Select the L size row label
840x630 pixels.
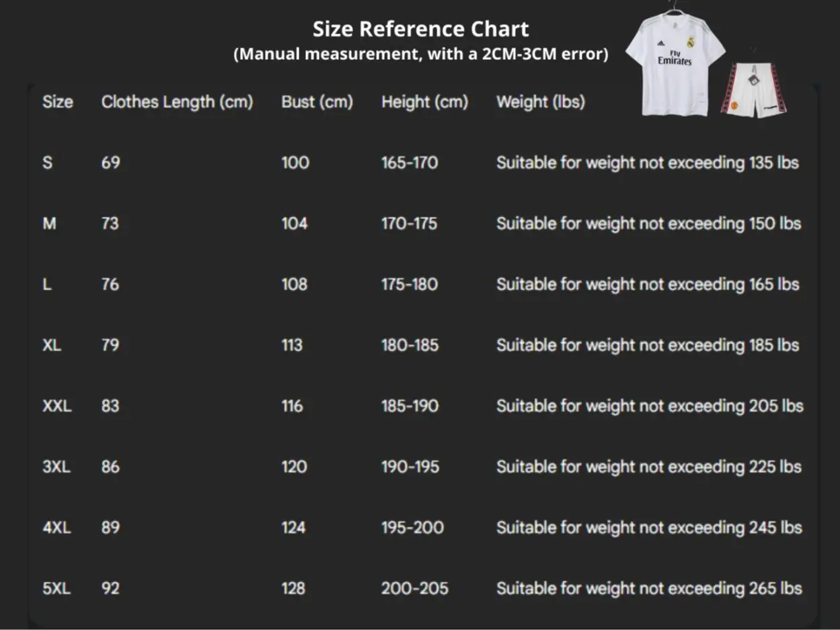tap(46, 284)
